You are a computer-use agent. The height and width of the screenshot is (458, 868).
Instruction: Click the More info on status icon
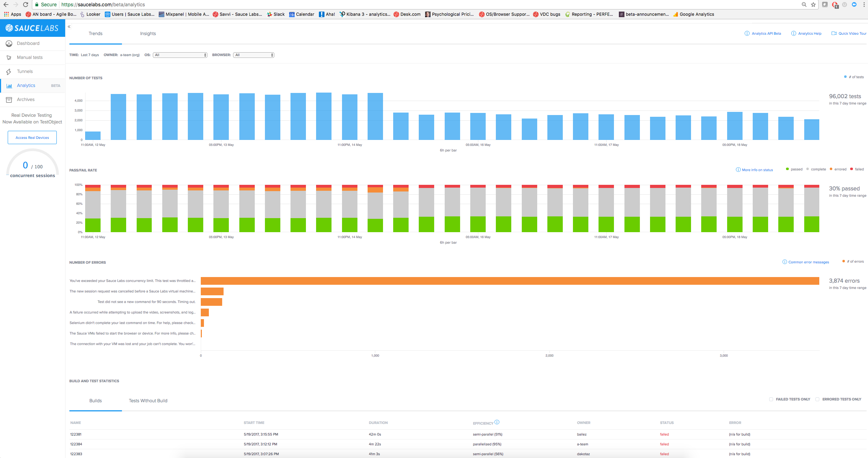click(738, 170)
